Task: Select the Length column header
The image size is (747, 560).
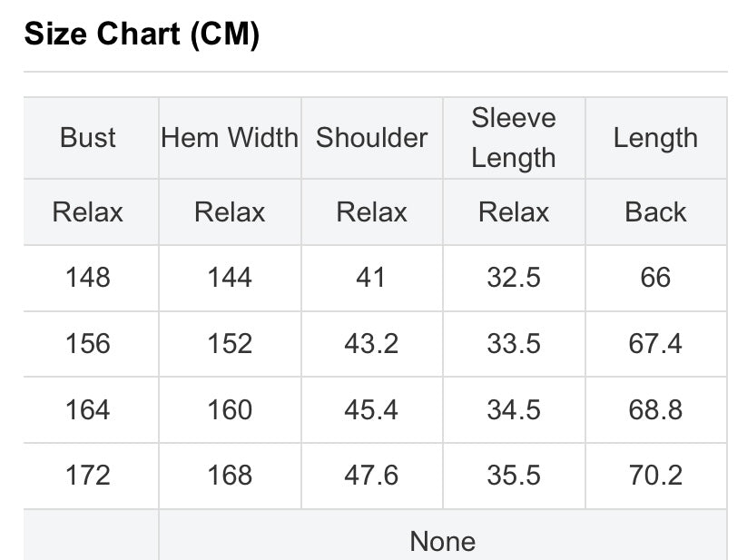Action: click(655, 138)
